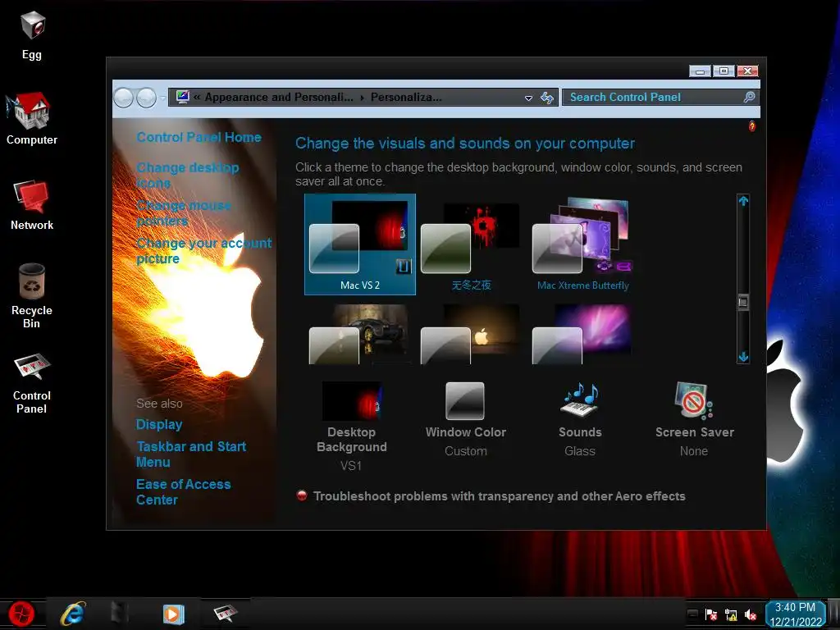The width and height of the screenshot is (840, 630).
Task: Expand the address bar history dropdown
Action: (x=529, y=98)
